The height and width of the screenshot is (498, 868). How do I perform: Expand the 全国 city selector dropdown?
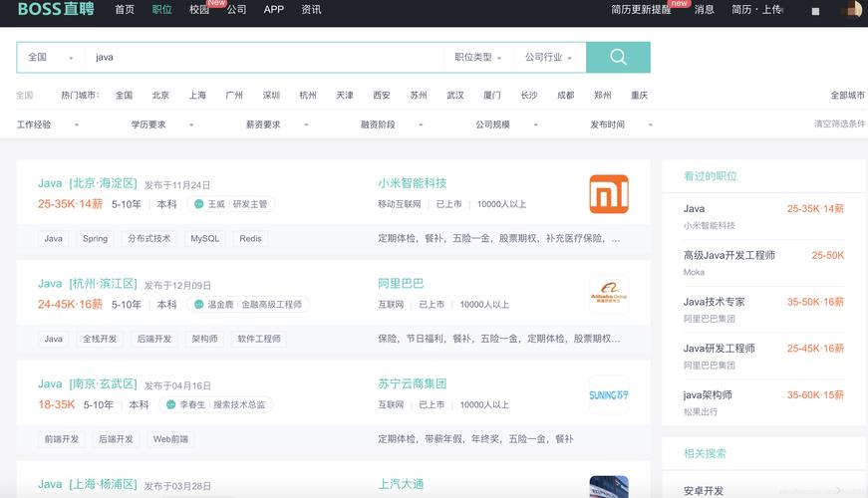[50, 58]
